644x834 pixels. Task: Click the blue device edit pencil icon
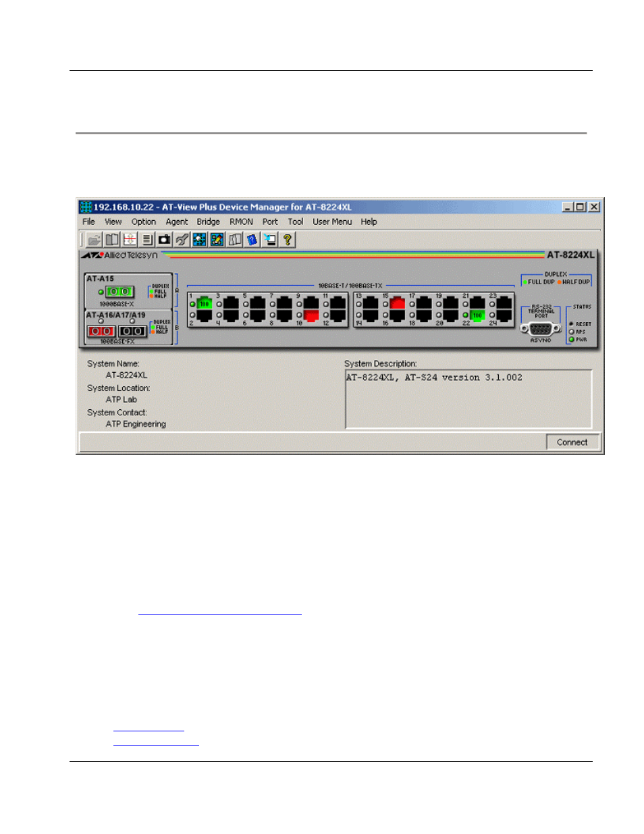click(217, 240)
